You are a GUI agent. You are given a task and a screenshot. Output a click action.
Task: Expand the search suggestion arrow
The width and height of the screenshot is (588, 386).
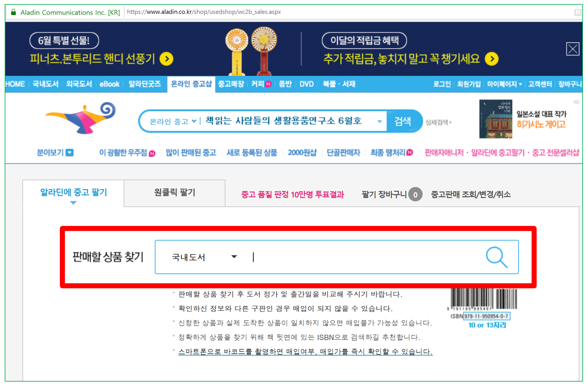(x=379, y=121)
